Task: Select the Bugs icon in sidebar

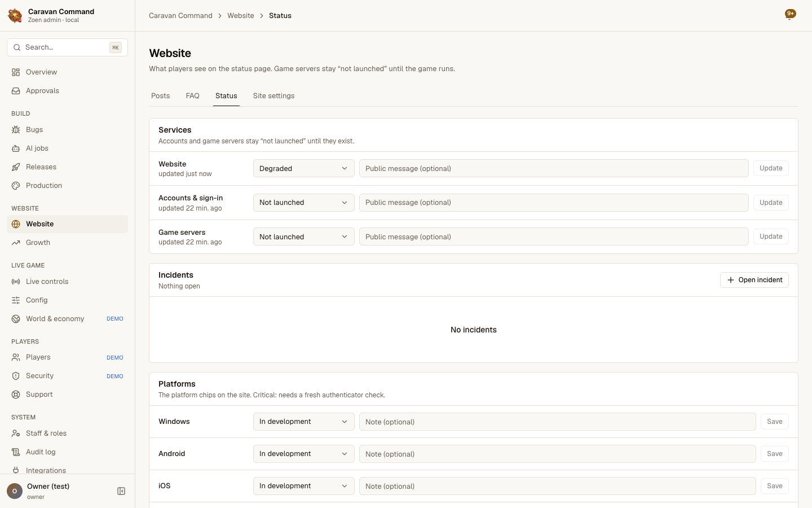Action: pos(16,130)
